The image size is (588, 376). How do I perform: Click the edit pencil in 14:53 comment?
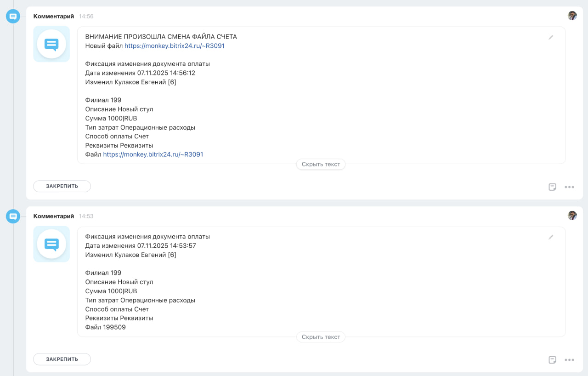(x=551, y=237)
